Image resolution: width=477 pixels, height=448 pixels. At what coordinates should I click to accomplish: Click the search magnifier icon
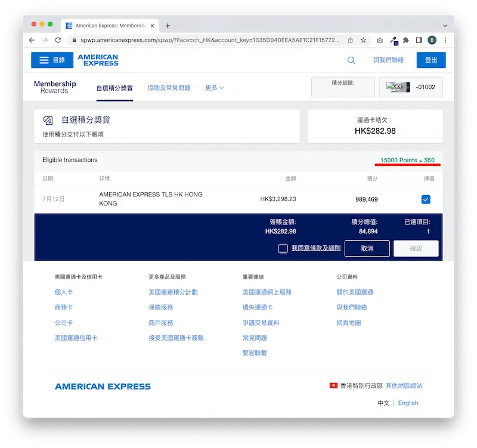pyautogui.click(x=351, y=60)
